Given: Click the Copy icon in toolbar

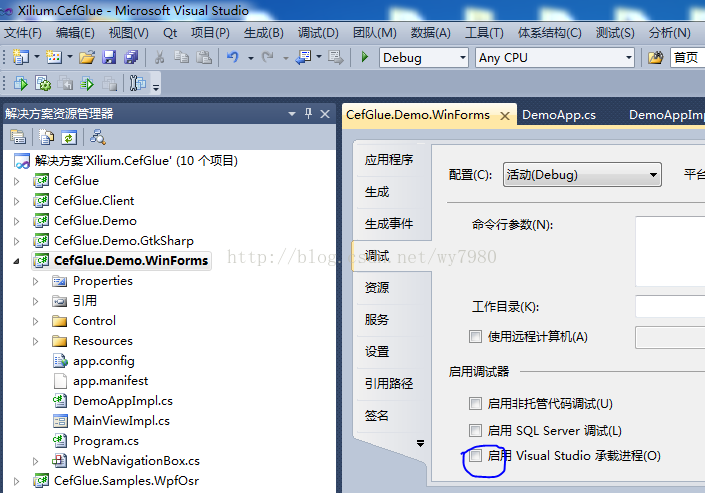Looking at the screenshot, I should (181, 57).
